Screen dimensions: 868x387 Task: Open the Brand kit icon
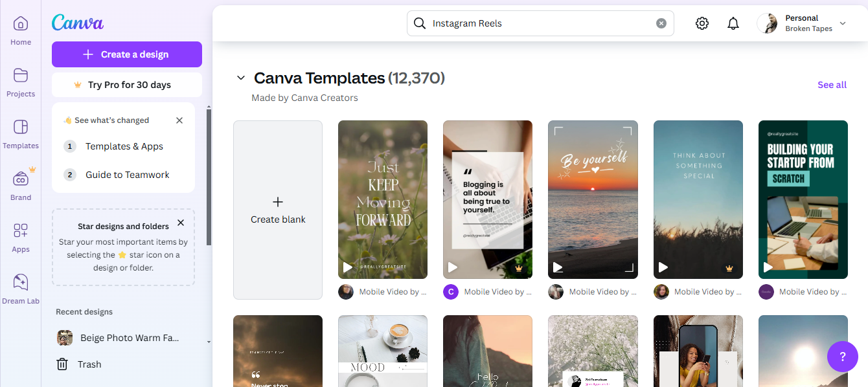[21, 179]
